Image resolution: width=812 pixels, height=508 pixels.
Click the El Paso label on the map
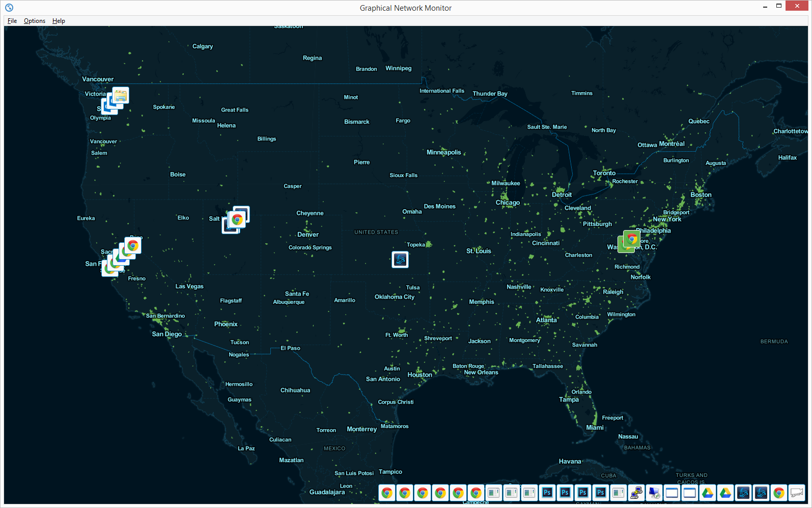pos(290,348)
